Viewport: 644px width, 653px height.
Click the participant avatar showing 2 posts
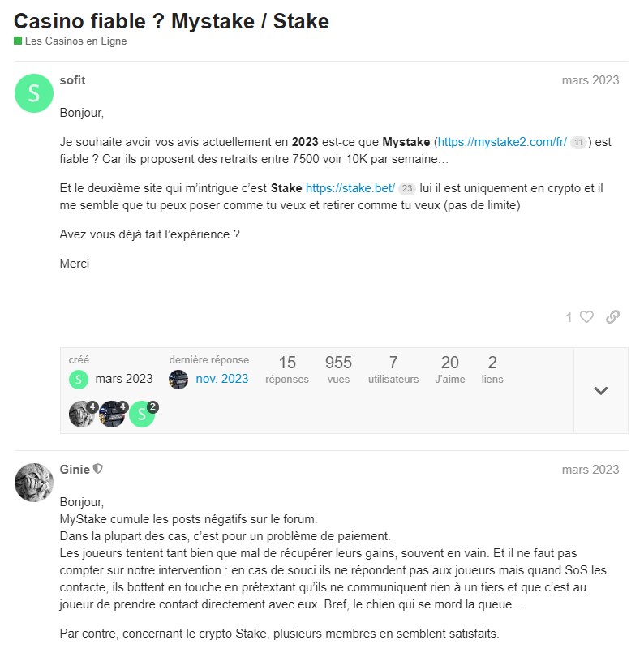click(x=142, y=414)
